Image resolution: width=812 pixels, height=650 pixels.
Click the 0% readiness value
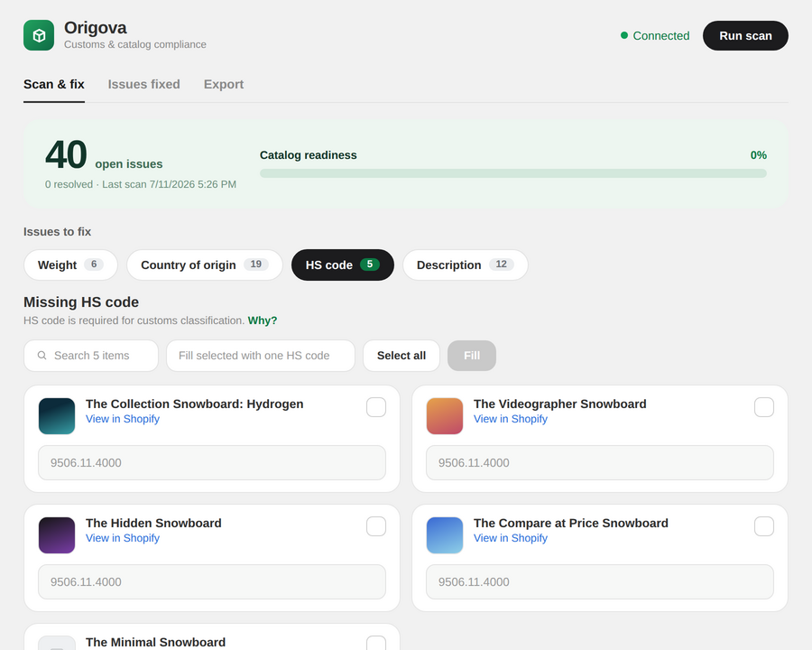point(758,155)
